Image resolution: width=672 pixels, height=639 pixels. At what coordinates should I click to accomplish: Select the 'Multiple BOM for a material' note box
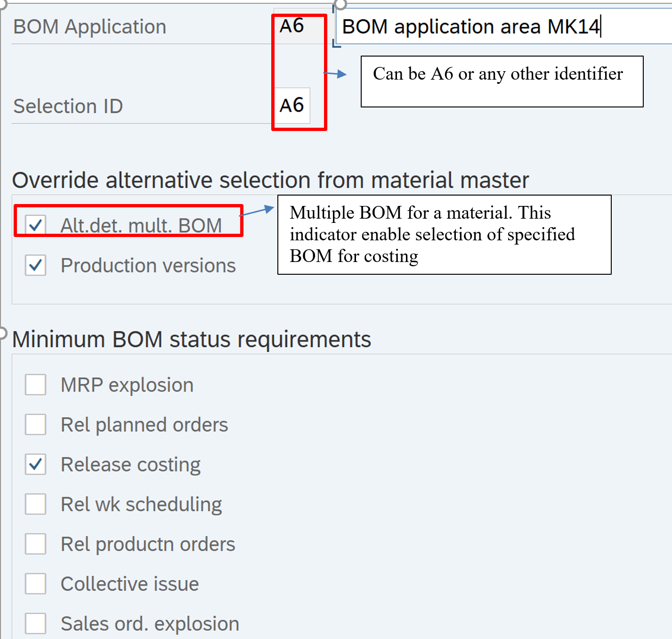[444, 235]
